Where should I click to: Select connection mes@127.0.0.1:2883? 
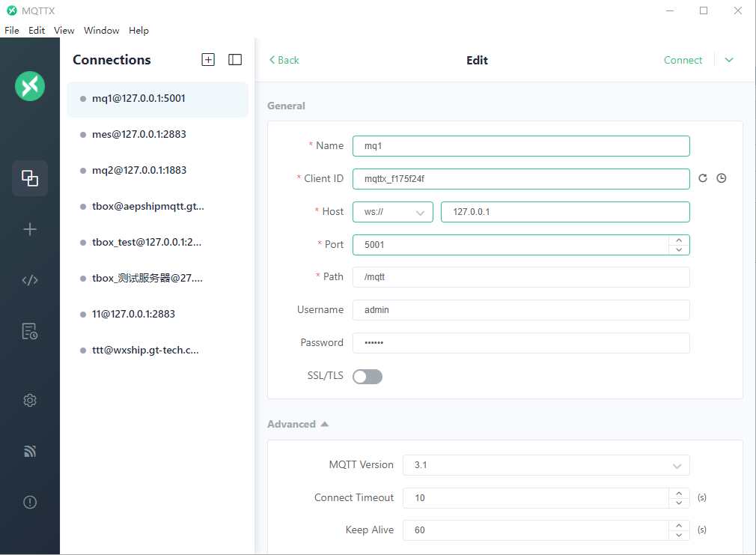pyautogui.click(x=157, y=135)
